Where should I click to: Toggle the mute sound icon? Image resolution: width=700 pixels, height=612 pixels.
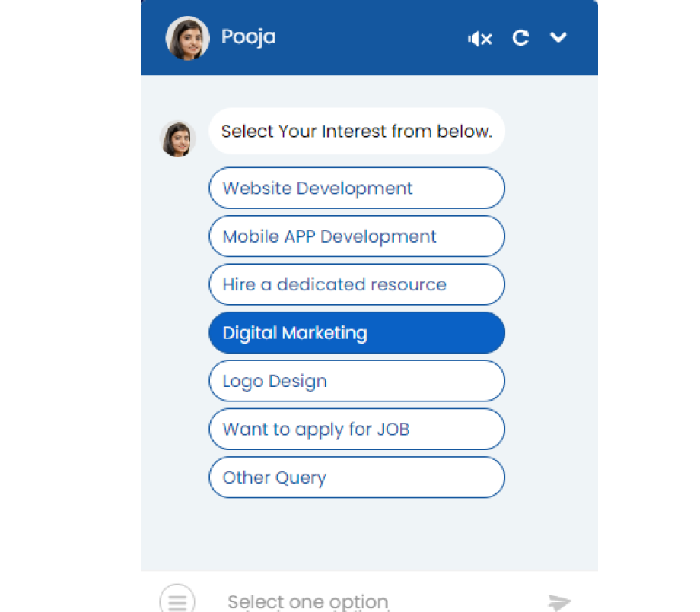(480, 38)
